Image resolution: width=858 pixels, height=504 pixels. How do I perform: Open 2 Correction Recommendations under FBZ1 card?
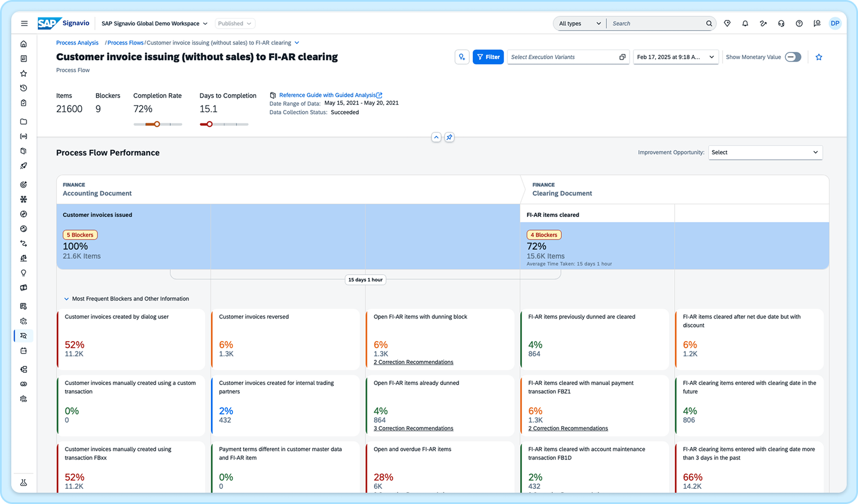(x=568, y=428)
